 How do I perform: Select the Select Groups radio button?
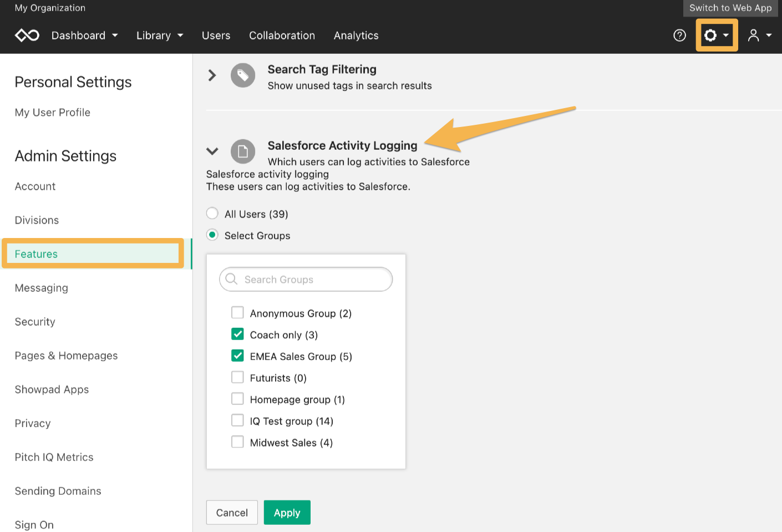pos(212,235)
